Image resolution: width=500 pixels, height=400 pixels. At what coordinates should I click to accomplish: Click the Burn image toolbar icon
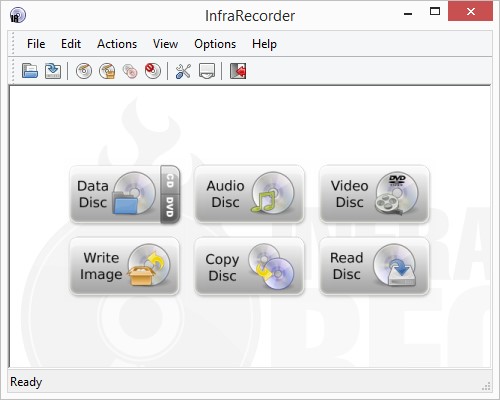pyautogui.click(x=107, y=71)
